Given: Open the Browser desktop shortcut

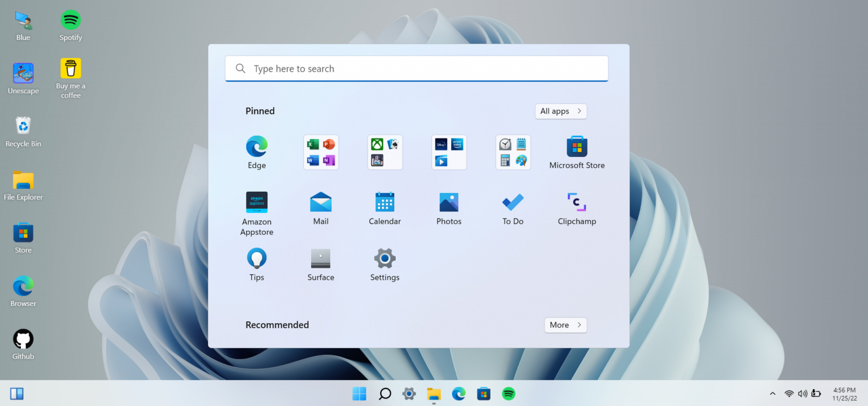Looking at the screenshot, I should [23, 292].
